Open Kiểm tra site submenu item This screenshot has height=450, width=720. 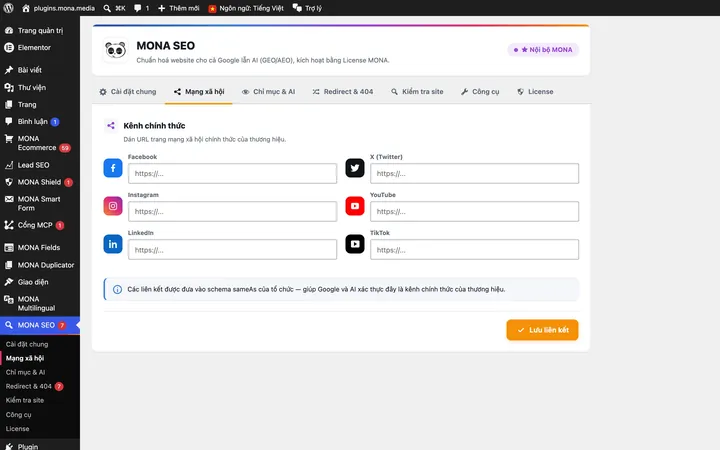point(25,400)
